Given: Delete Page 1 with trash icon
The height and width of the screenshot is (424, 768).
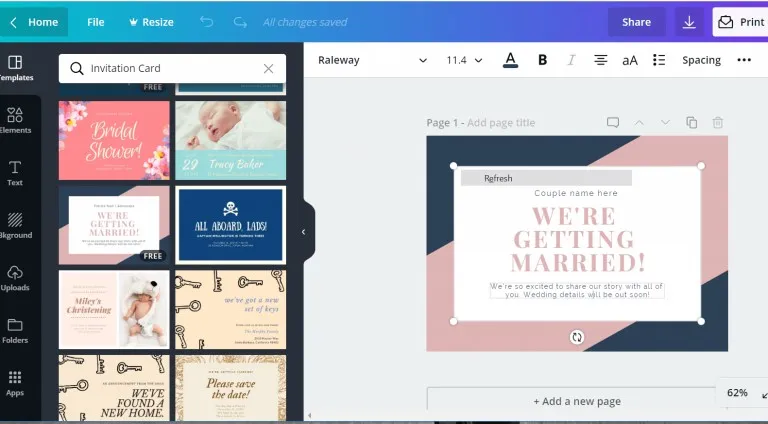Looking at the screenshot, I should (x=718, y=122).
